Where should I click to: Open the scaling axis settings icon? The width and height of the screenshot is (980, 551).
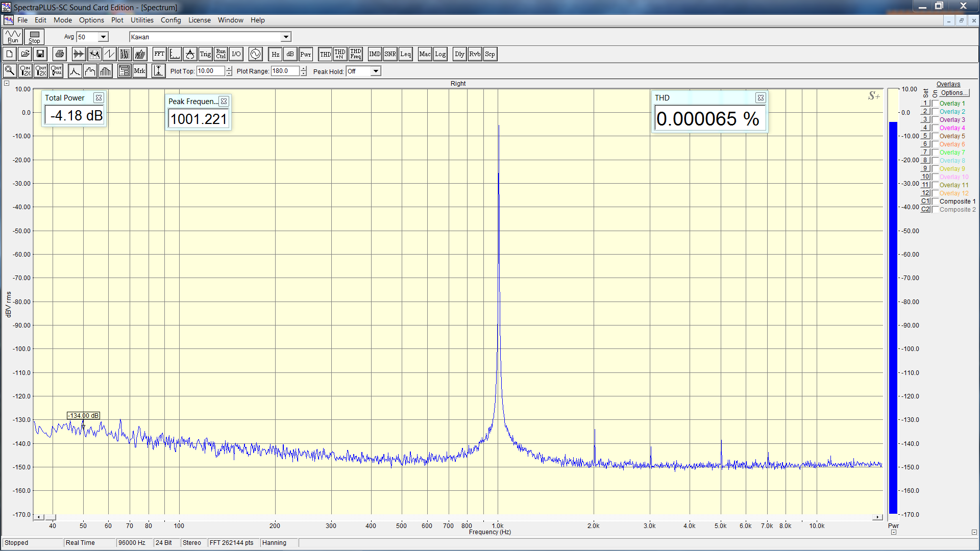click(175, 54)
